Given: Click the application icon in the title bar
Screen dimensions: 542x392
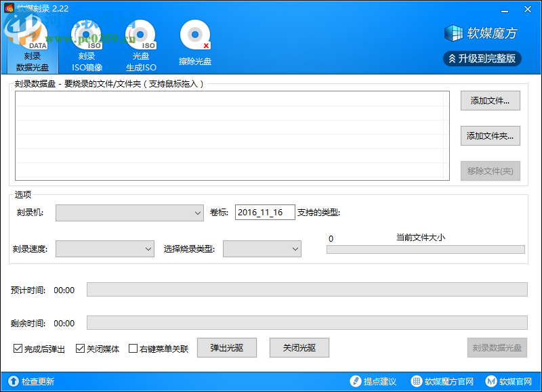Looking at the screenshot, I should coord(9,9).
